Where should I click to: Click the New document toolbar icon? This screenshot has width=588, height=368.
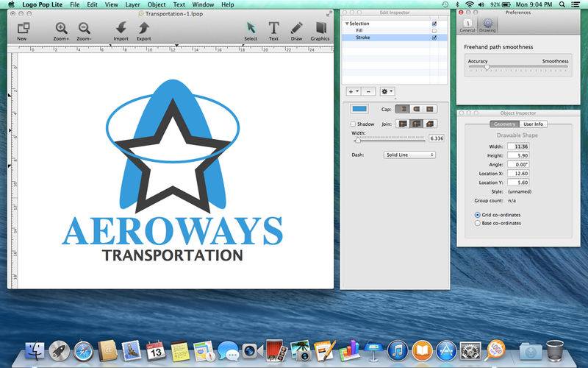coord(24,29)
